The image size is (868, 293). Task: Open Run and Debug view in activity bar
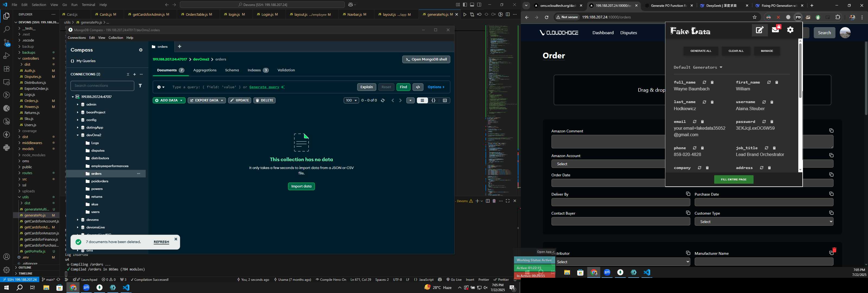[7, 56]
